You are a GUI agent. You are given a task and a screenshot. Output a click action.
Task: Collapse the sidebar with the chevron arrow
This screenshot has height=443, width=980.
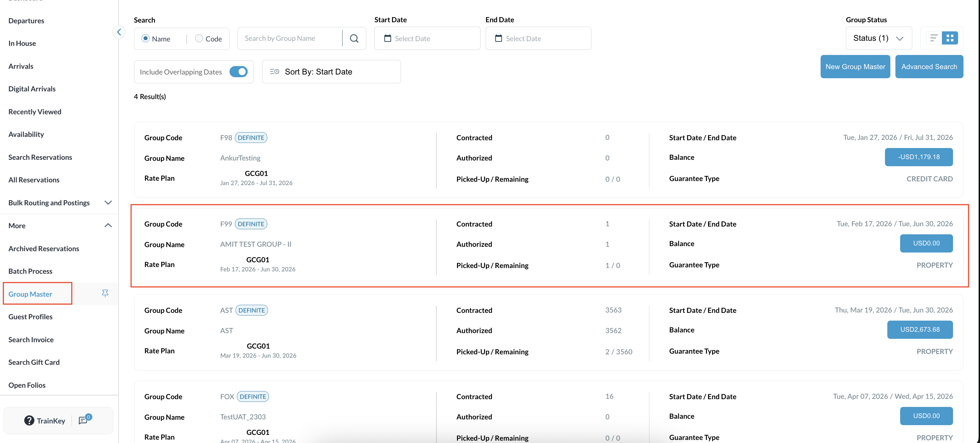tap(119, 32)
